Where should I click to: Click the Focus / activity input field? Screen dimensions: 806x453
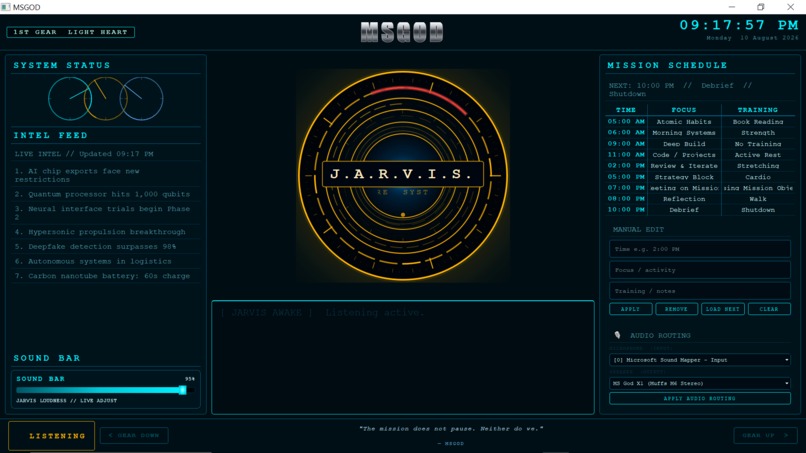pos(700,270)
